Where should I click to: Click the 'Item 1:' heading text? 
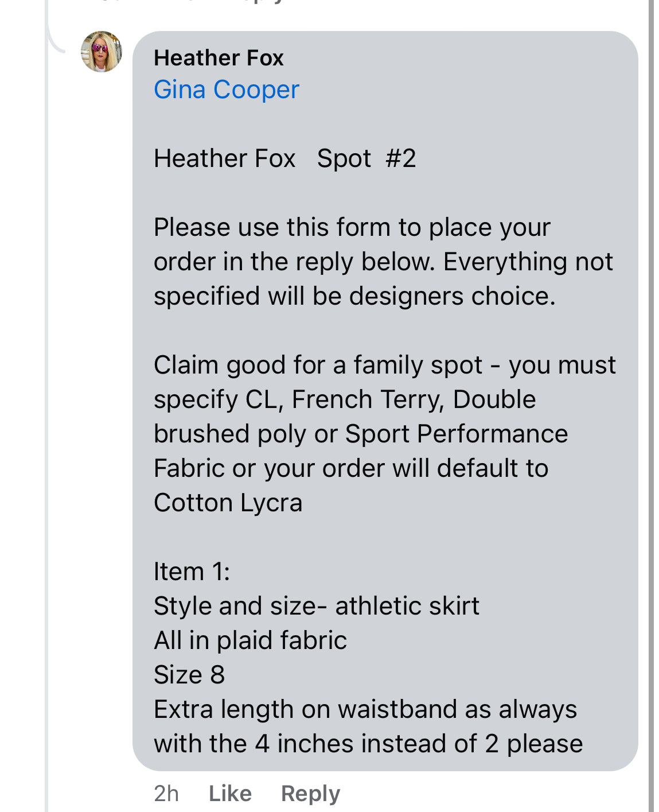[x=192, y=572]
